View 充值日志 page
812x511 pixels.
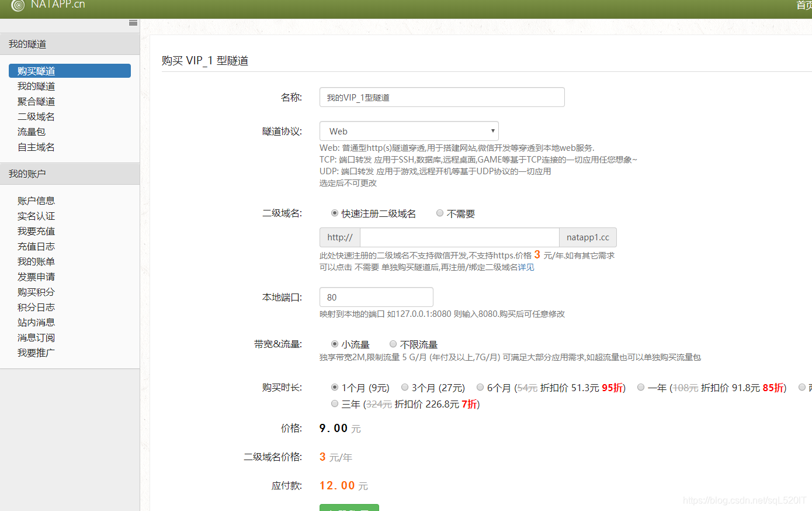(36, 246)
